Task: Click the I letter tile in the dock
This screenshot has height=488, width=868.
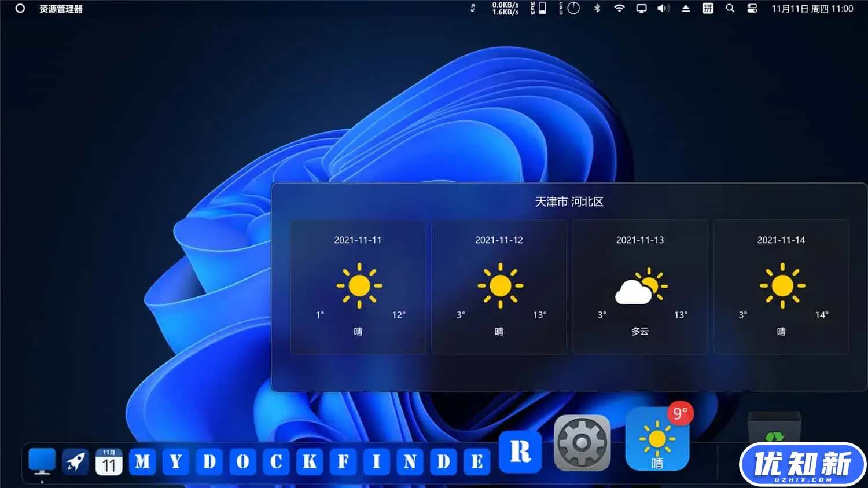Action: click(x=377, y=461)
